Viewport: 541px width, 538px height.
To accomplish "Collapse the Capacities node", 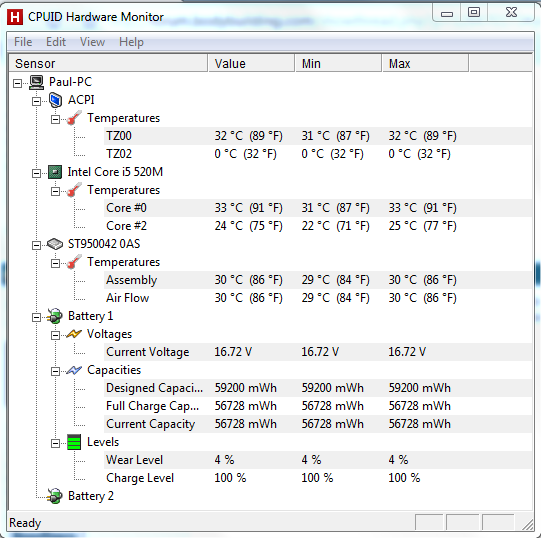I will coord(55,371).
